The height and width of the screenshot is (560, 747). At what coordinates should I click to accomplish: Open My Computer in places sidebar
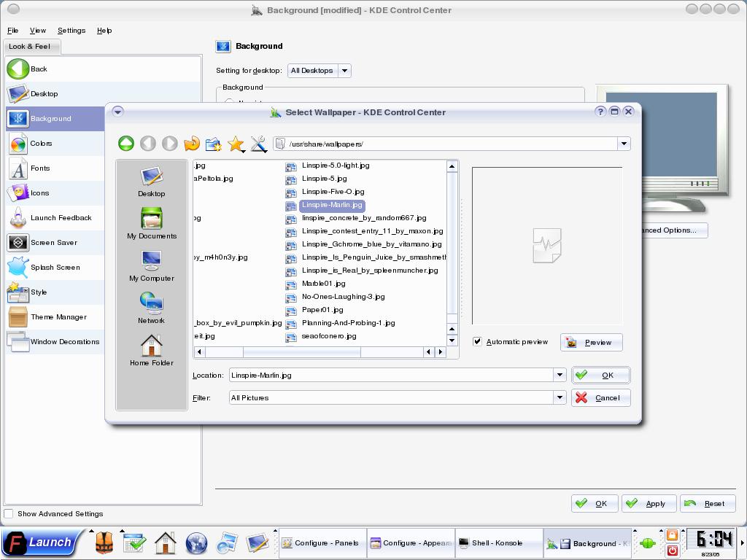152,265
